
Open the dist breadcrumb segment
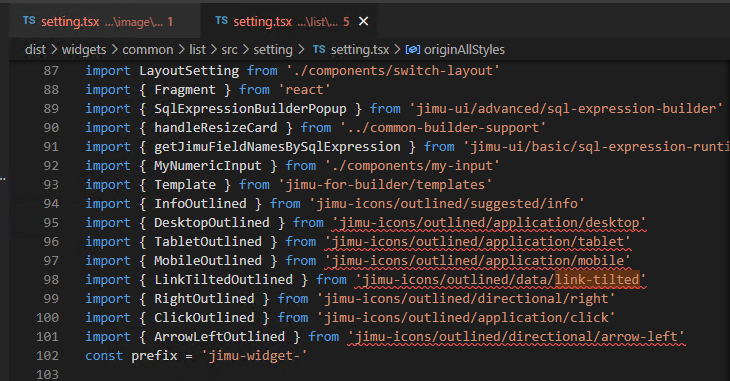[35, 49]
